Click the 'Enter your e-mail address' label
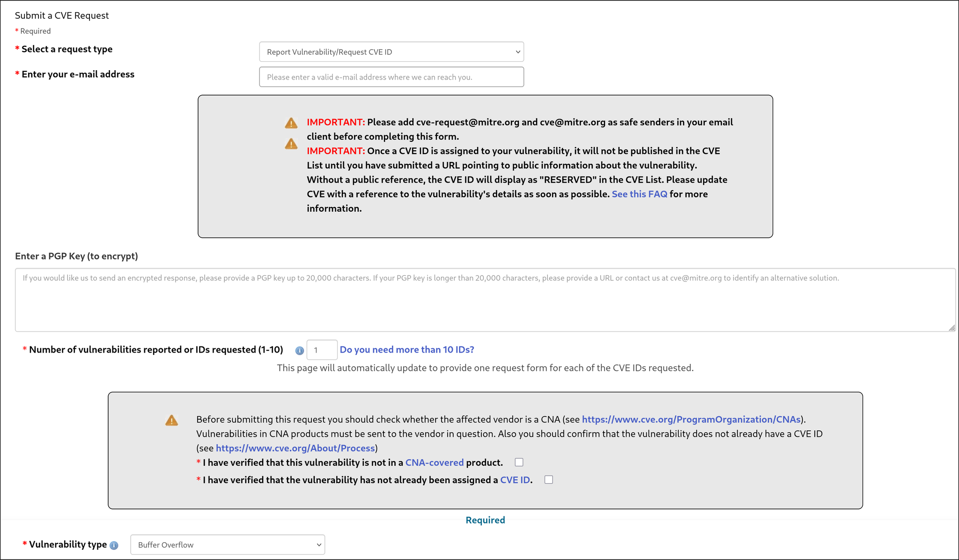This screenshot has height=560, width=959. 78,74
